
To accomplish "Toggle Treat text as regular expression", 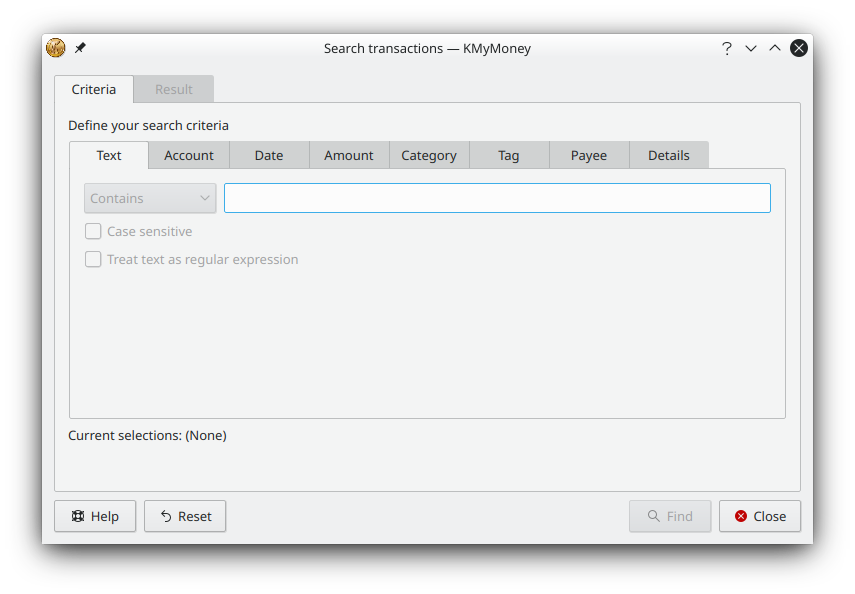I will point(94,259).
